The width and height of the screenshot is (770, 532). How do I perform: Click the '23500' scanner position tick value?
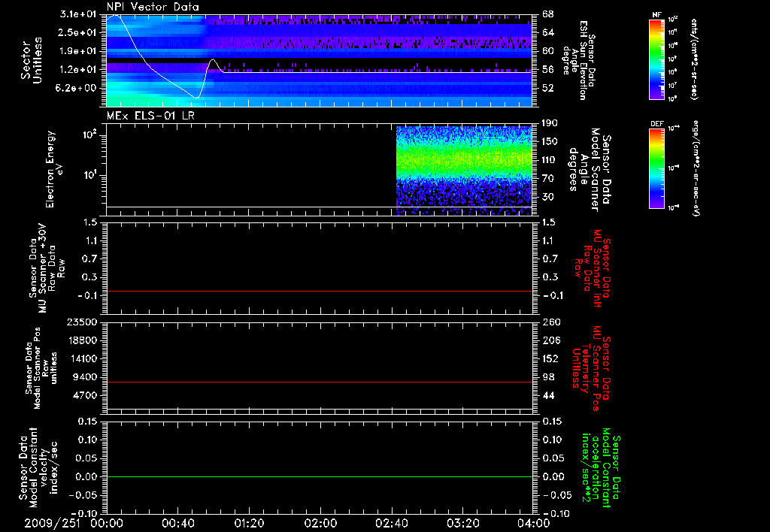click(x=81, y=322)
